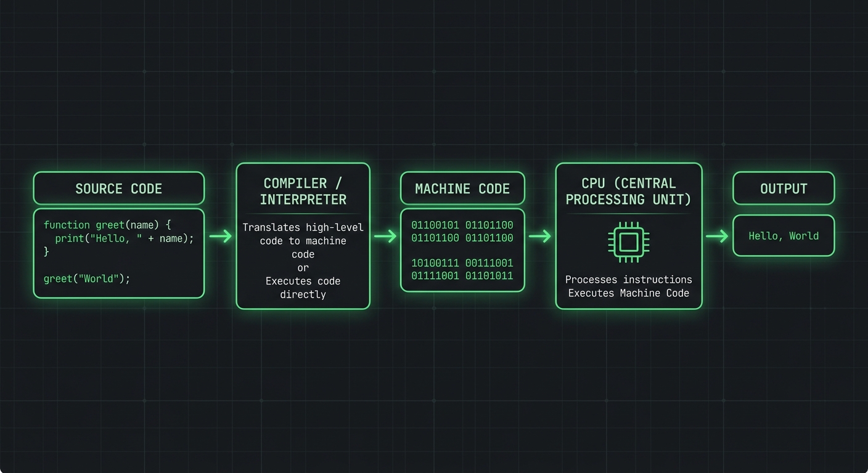
Task: Click the greet("World"); code line
Action: click(87, 279)
